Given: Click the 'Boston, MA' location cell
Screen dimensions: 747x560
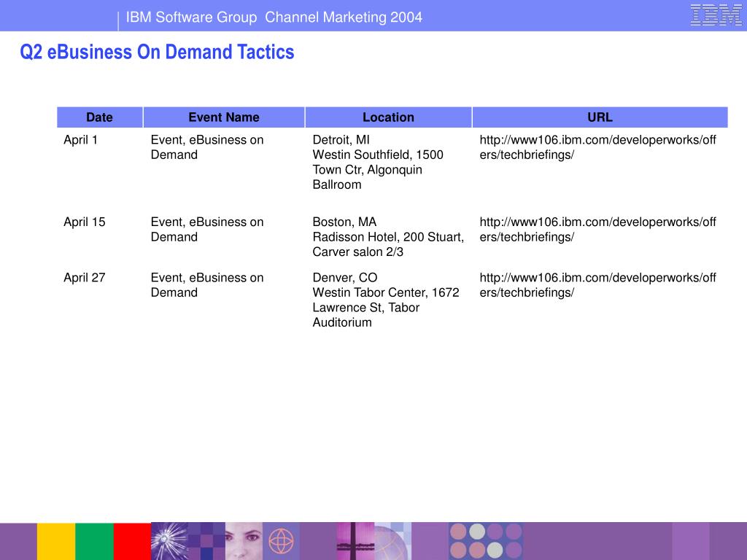Looking at the screenshot, I should coord(388,237).
